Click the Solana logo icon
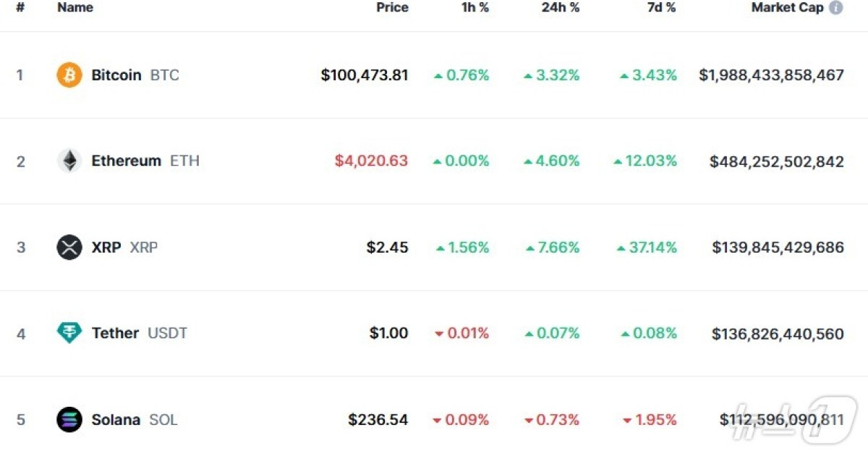Screen dimensions: 868x456 (69, 419)
